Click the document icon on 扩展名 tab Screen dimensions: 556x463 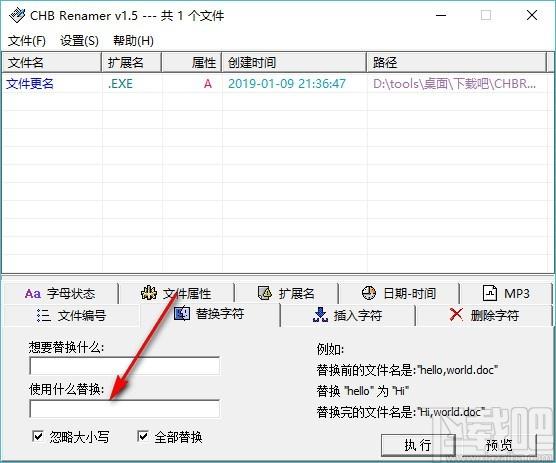265,293
